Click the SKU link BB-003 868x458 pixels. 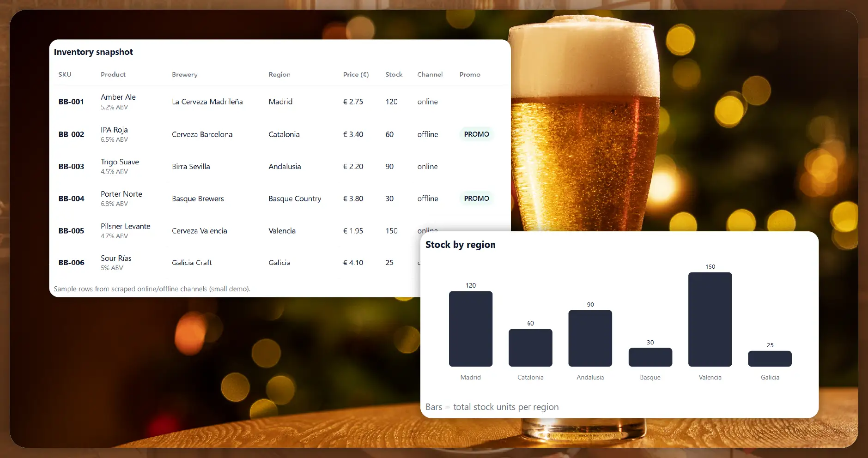[71, 166]
